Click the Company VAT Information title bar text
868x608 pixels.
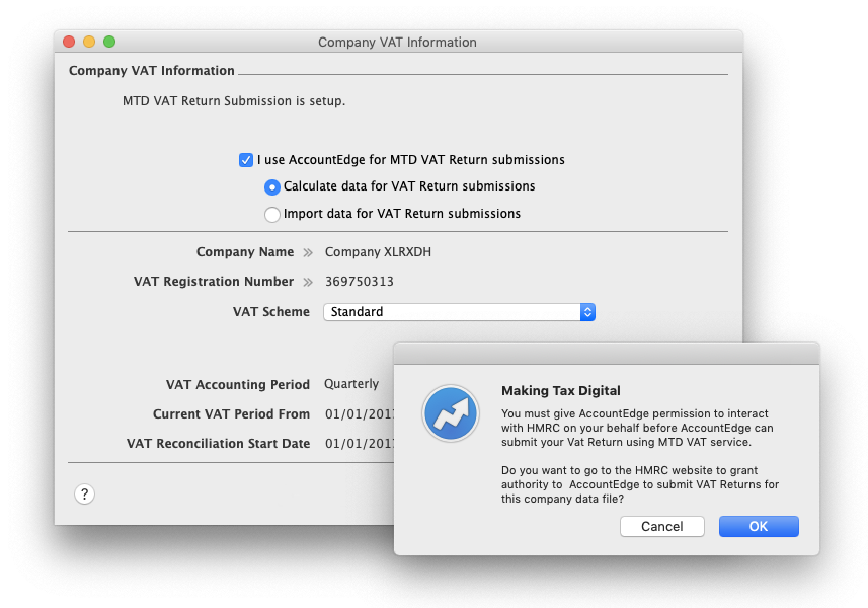398,42
